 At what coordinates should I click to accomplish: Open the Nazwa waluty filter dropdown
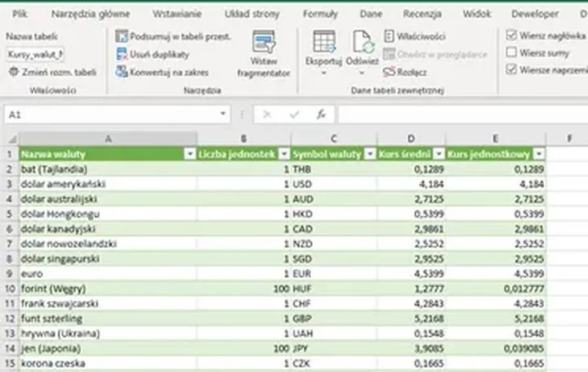pos(189,154)
